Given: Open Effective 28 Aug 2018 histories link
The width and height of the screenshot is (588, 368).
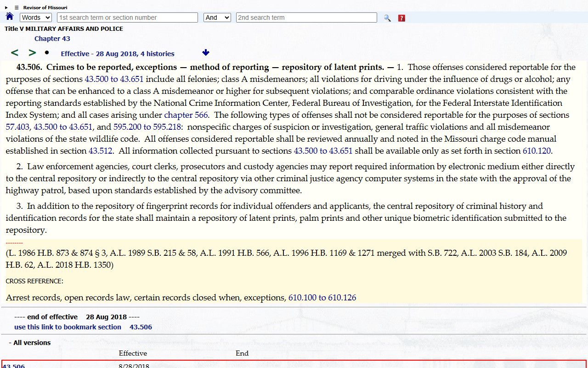Looking at the screenshot, I should click(118, 54).
